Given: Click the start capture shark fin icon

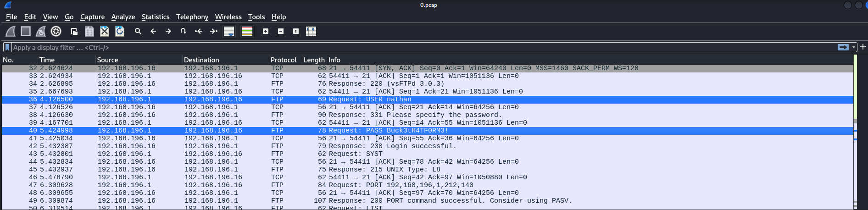Looking at the screenshot, I should tap(11, 31).
